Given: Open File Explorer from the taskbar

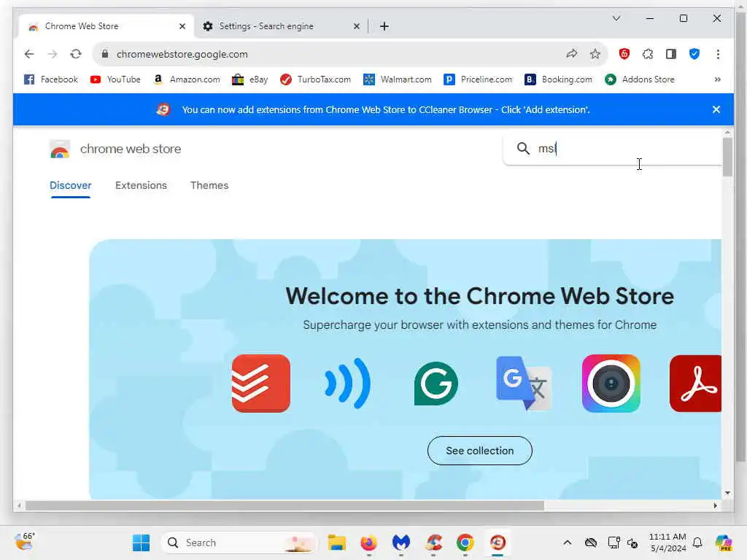Looking at the screenshot, I should coord(337,542).
